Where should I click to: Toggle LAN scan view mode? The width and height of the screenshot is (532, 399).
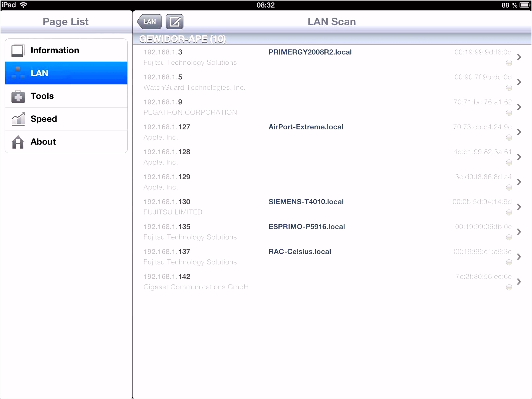174,21
